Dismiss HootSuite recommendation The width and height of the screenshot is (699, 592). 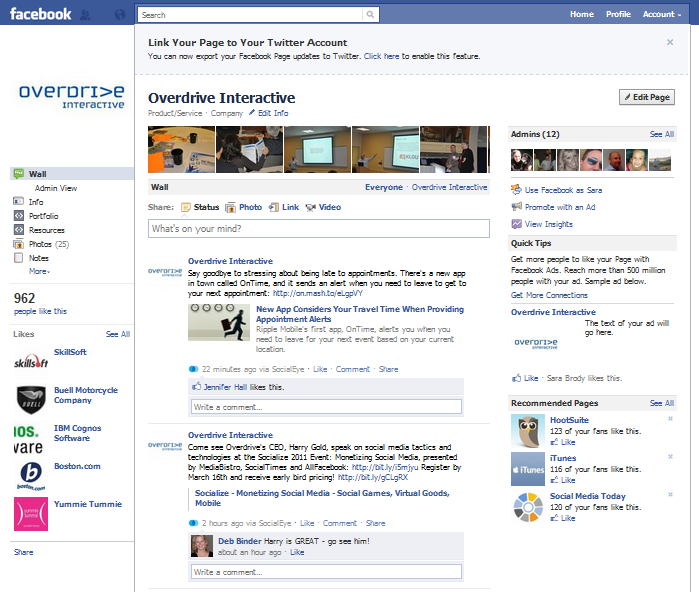(x=670, y=419)
